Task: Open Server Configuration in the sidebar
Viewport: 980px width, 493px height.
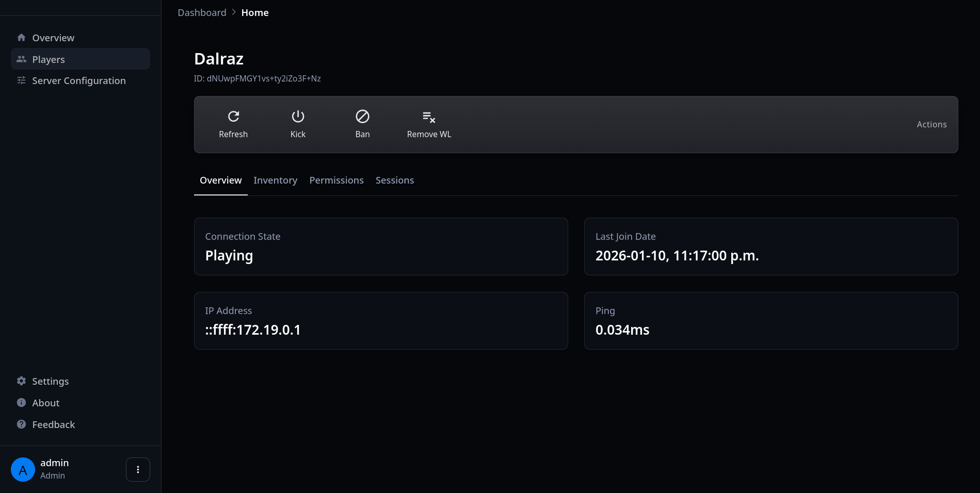Action: pyautogui.click(x=78, y=81)
